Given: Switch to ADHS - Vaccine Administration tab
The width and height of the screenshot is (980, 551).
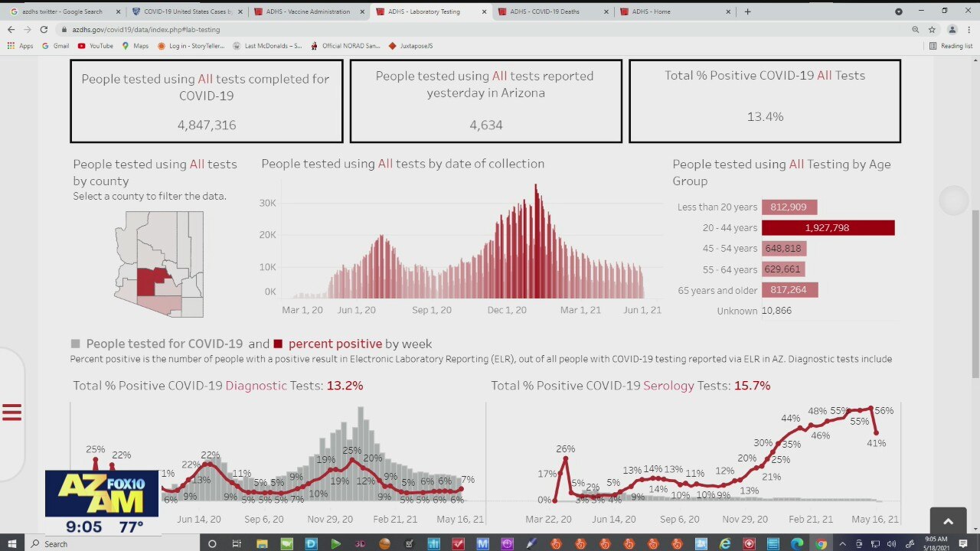Looking at the screenshot, I should (x=307, y=11).
